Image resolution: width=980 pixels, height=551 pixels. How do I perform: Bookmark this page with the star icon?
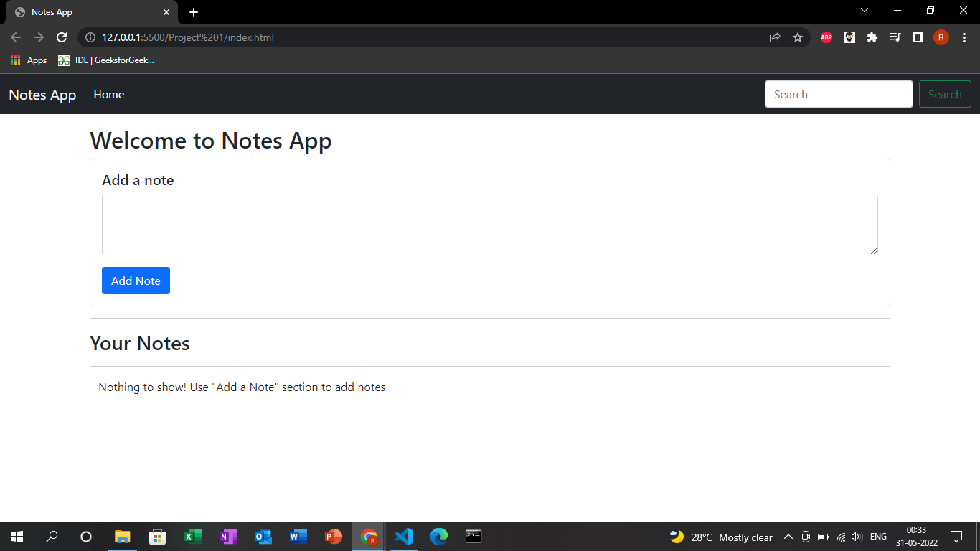[798, 37]
